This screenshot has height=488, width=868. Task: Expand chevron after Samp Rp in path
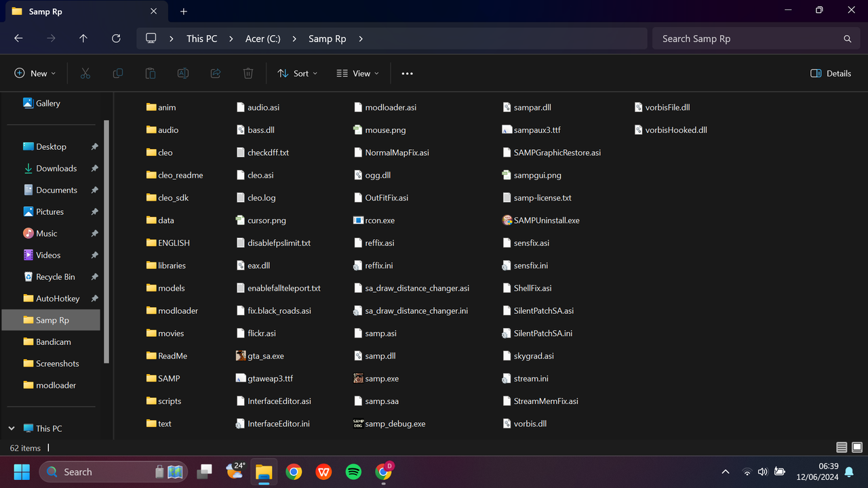[x=361, y=39]
